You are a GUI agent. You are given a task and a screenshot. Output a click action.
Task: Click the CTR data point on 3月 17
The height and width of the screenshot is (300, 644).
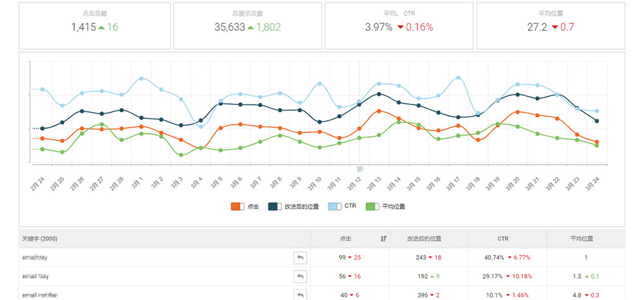[459, 78]
